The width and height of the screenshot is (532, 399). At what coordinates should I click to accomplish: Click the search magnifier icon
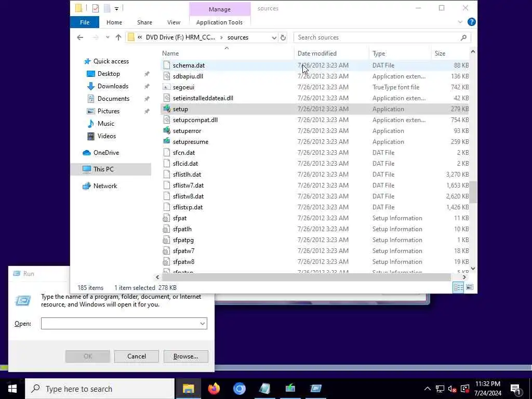click(463, 37)
